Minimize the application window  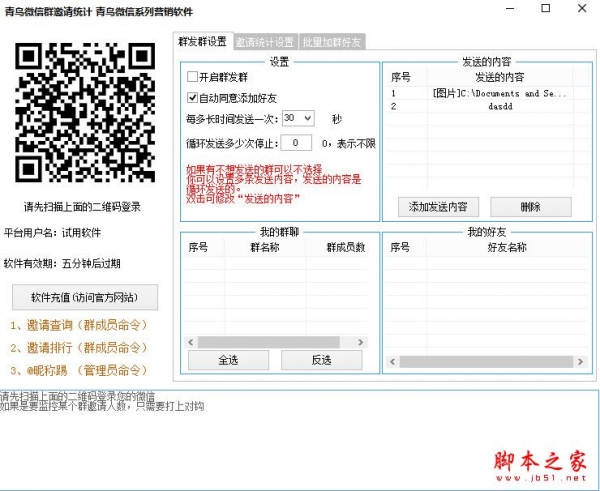coord(510,8)
